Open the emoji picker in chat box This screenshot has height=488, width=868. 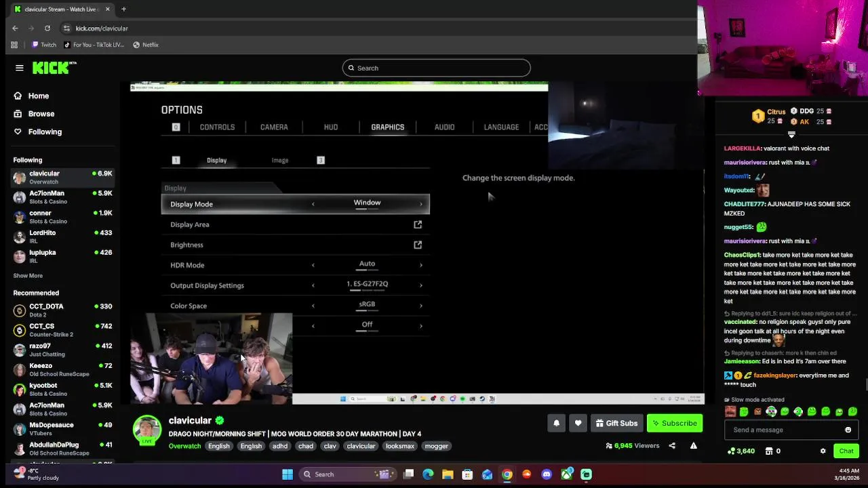(848, 430)
